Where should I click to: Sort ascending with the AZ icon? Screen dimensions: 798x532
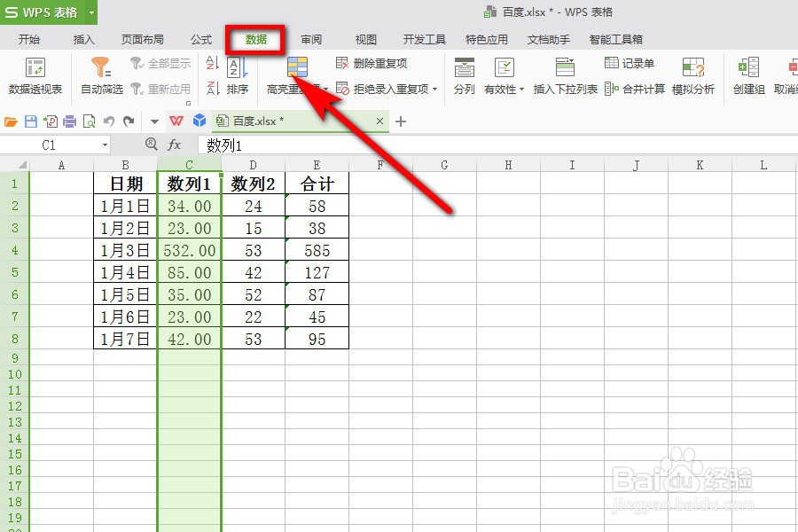(212, 64)
